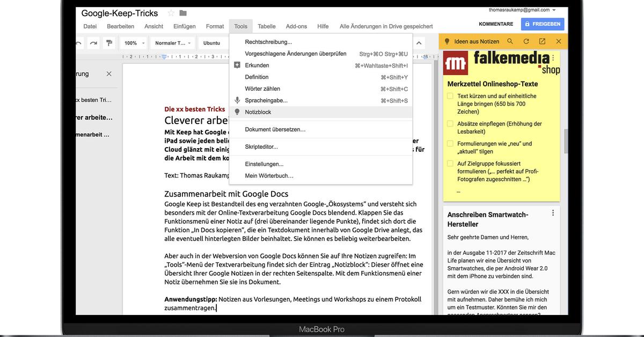Star the Google-Keep-Tricks document
Screen dimensions: 644x337
point(171,13)
